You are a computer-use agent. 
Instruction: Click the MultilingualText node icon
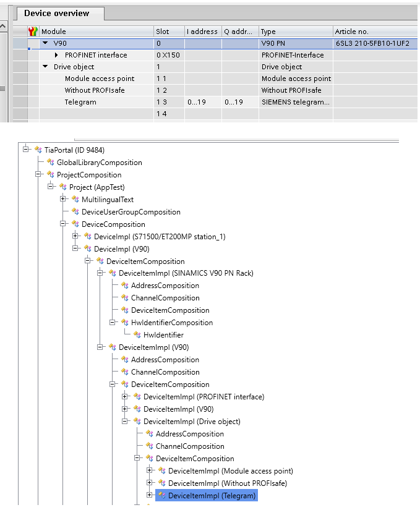point(75,199)
